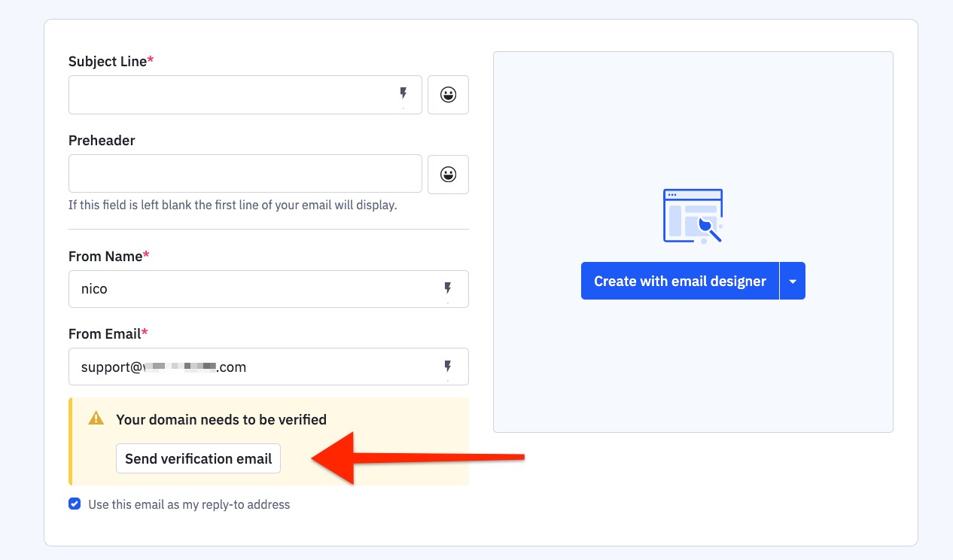Image resolution: width=953 pixels, height=560 pixels.
Task: Insert a personalization tag in From Name
Action: coord(448,288)
